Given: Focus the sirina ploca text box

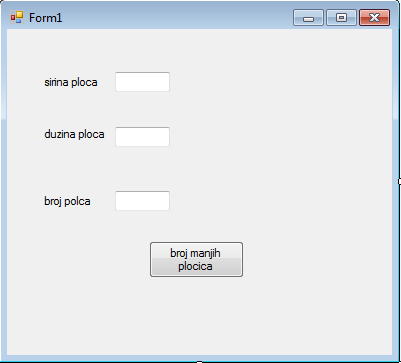Looking at the screenshot, I should (x=143, y=82).
